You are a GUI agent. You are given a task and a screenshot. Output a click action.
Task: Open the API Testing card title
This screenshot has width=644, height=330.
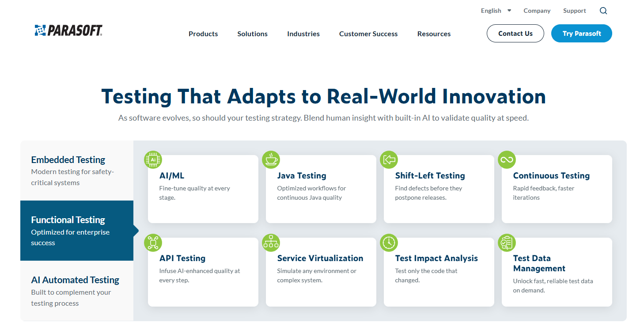[182, 258]
